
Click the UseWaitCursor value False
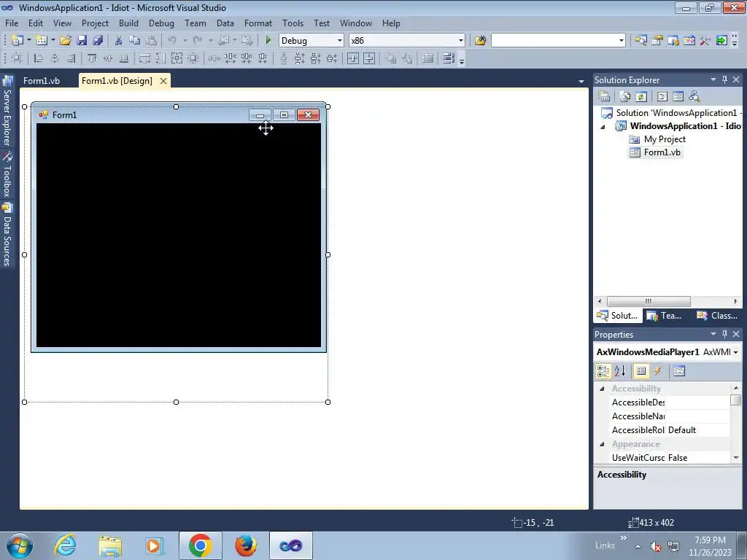pos(678,458)
